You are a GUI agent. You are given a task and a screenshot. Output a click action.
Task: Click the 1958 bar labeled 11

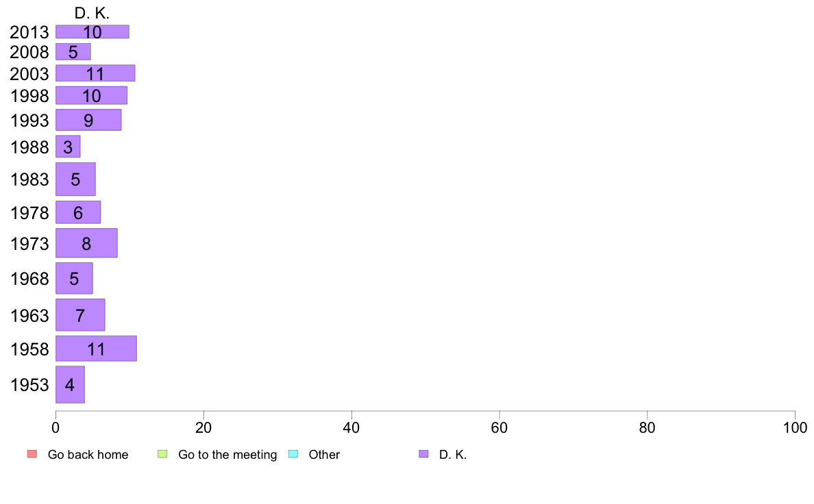coord(96,349)
